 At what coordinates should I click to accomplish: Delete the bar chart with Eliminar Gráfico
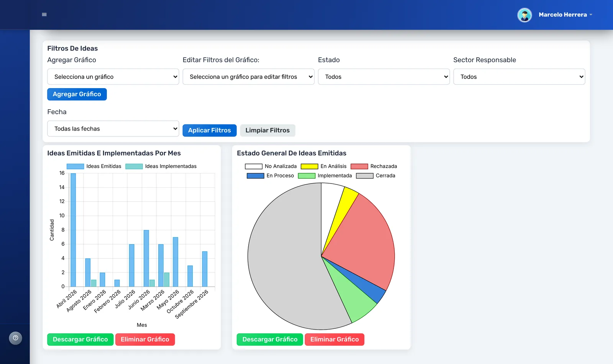click(x=145, y=339)
